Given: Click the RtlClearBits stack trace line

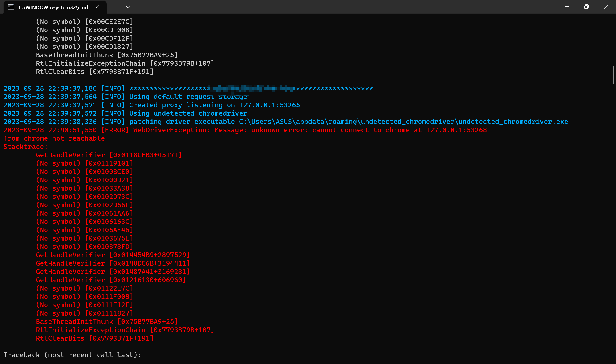Looking at the screenshot, I should [x=95, y=338].
